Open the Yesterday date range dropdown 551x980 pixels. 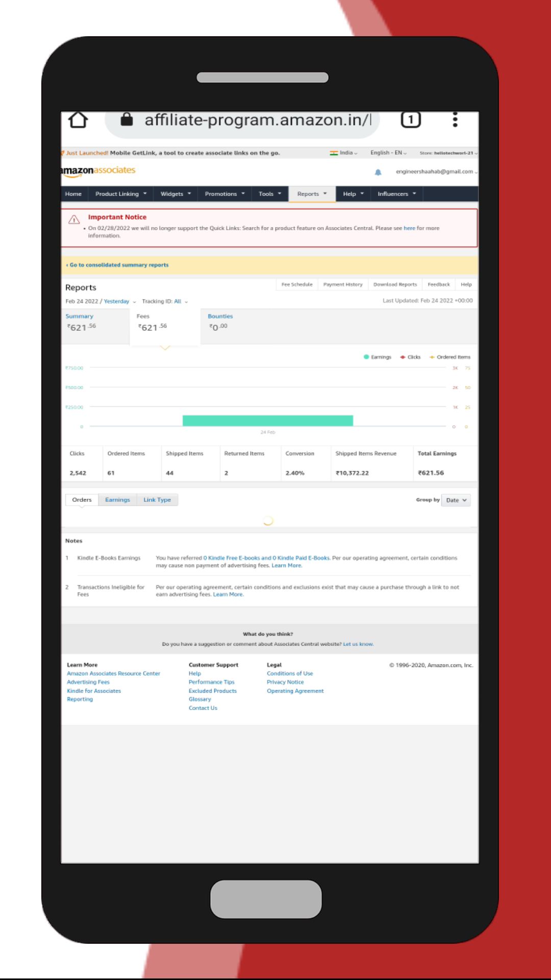point(120,302)
